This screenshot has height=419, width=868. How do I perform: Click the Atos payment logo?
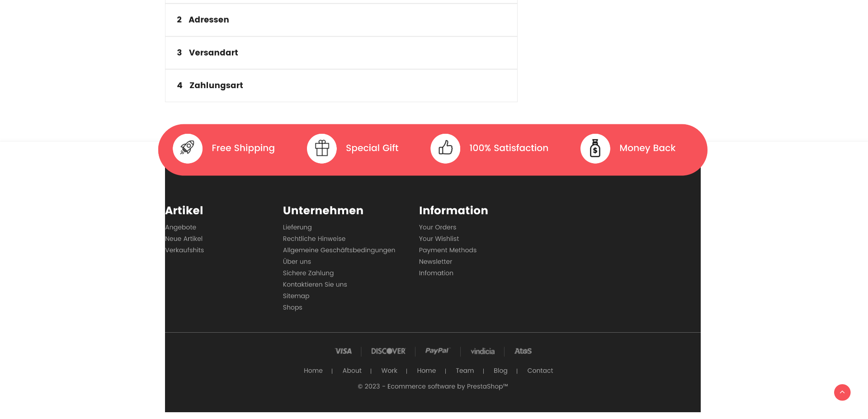523,351
